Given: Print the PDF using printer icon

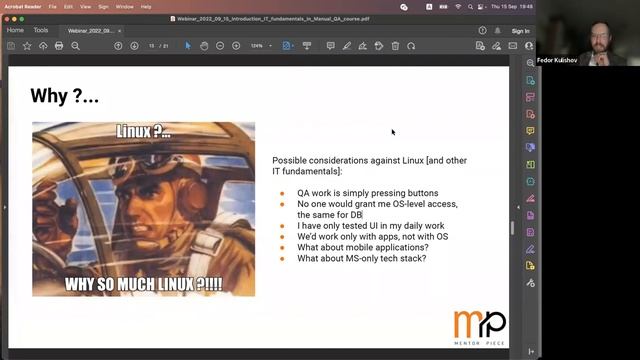Looking at the screenshot, I should coord(59,46).
